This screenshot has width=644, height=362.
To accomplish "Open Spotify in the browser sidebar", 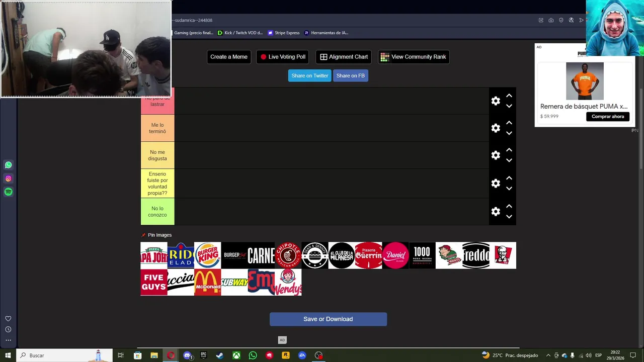I will click(9, 192).
